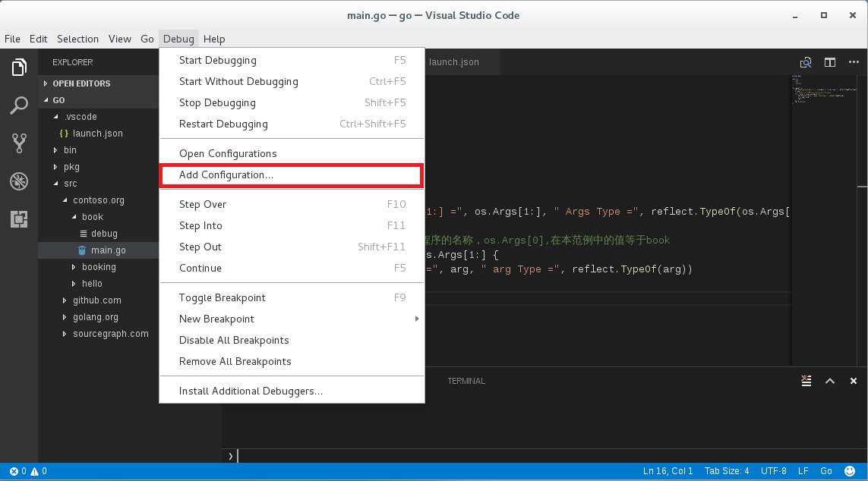
Task: Open the Go menu
Action: 147,39
